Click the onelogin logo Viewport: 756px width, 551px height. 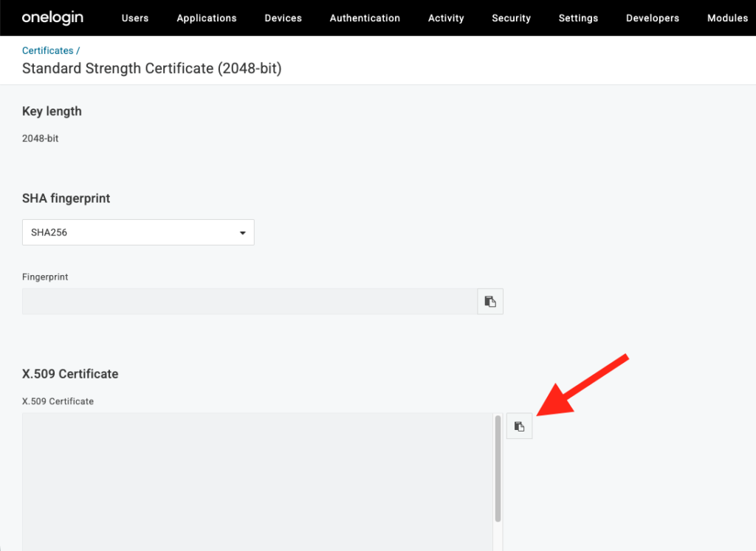[x=52, y=17]
